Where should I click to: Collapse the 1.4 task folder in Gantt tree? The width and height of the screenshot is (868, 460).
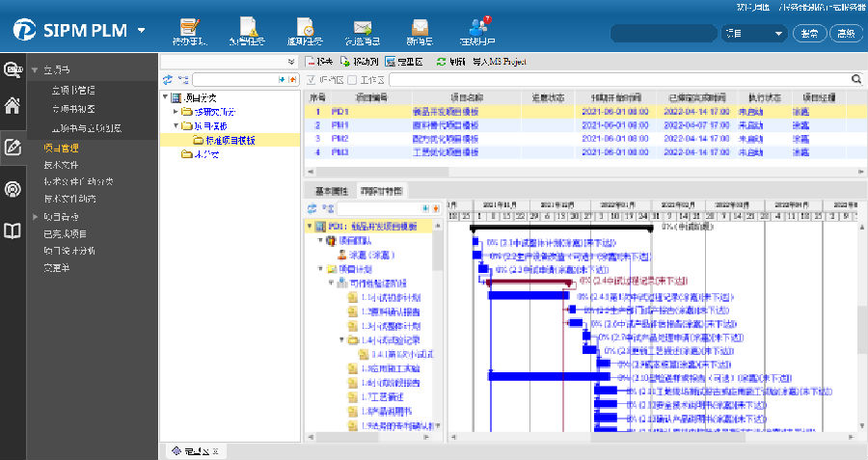pos(341,339)
